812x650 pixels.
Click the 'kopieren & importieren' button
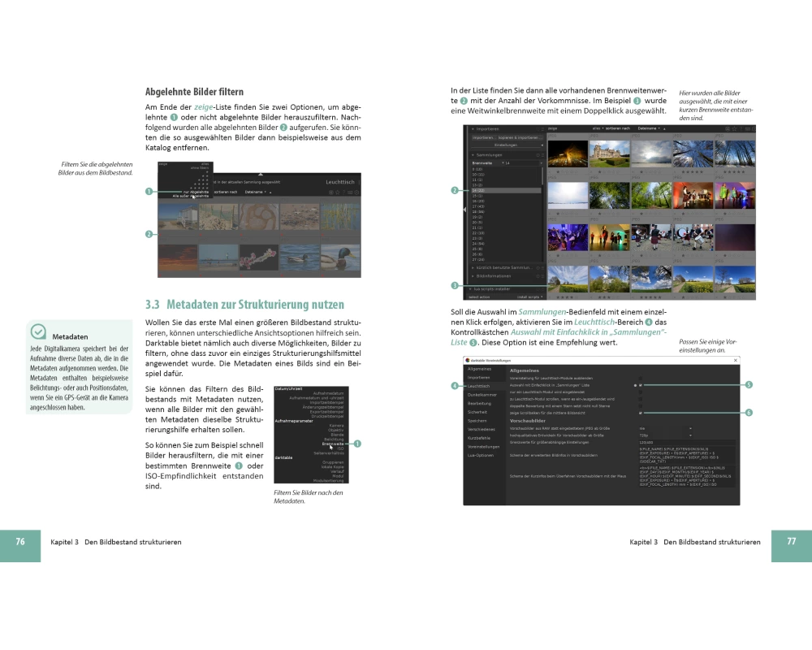click(521, 137)
